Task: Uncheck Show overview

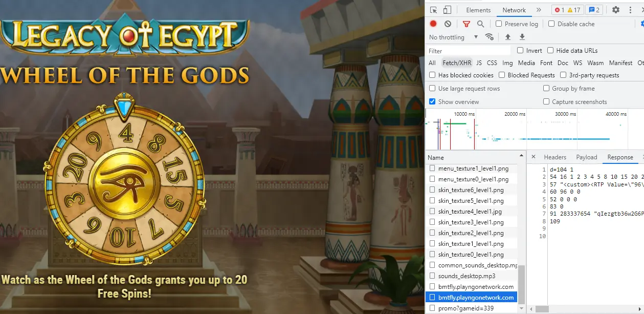Action: coord(432,101)
